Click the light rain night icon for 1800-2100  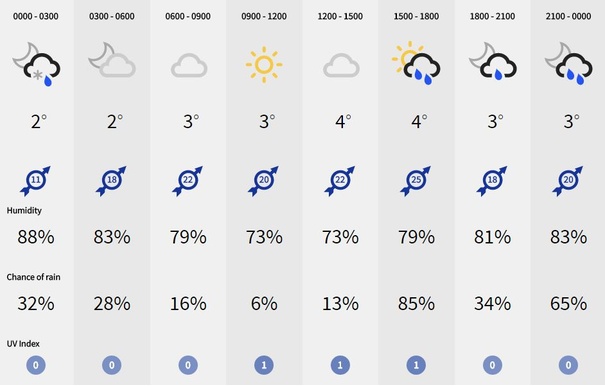point(493,62)
